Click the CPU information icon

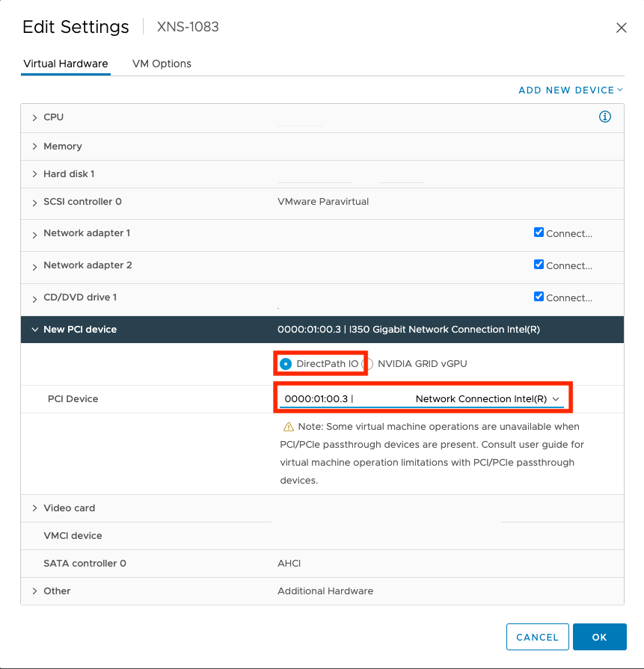click(604, 117)
